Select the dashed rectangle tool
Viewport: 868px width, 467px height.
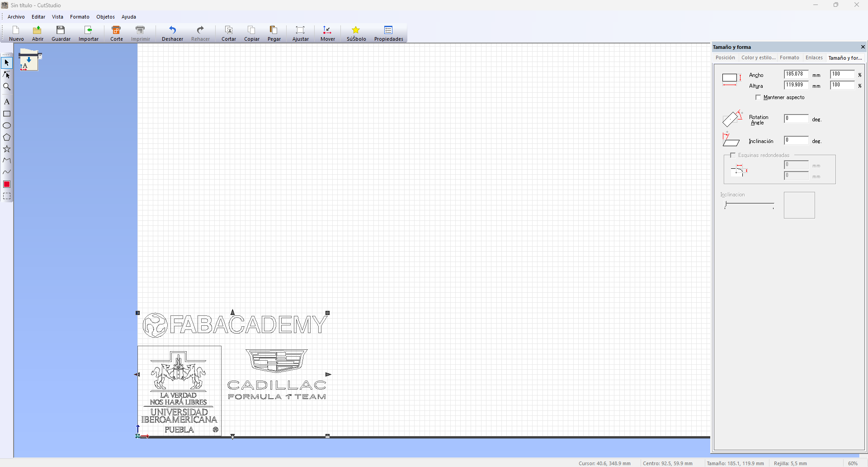tap(7, 196)
